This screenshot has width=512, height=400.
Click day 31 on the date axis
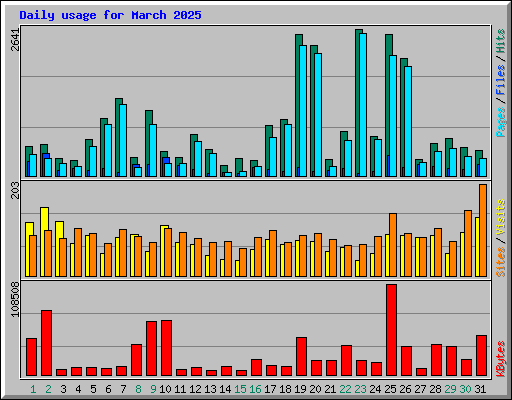[x=480, y=389]
